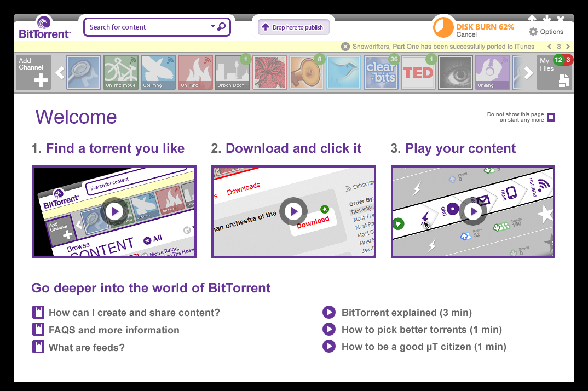Go to the next notification
This screenshot has height=391, width=588.
tap(568, 47)
